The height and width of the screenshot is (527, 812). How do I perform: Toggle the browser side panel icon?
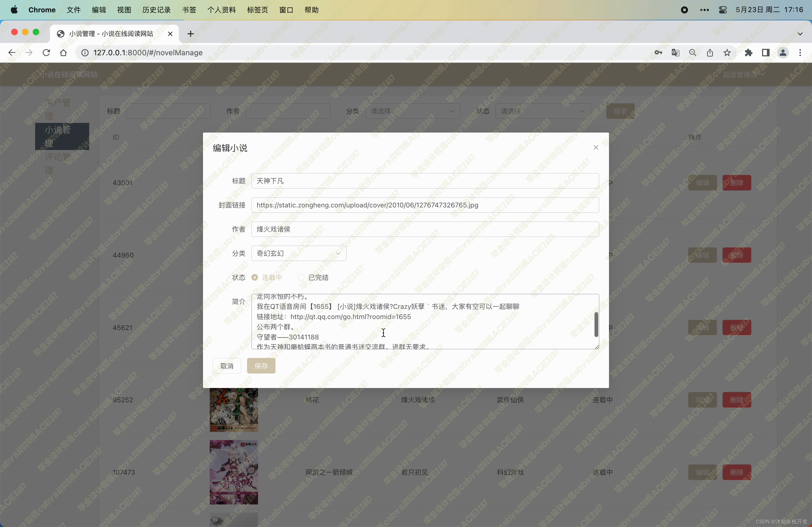[765, 53]
